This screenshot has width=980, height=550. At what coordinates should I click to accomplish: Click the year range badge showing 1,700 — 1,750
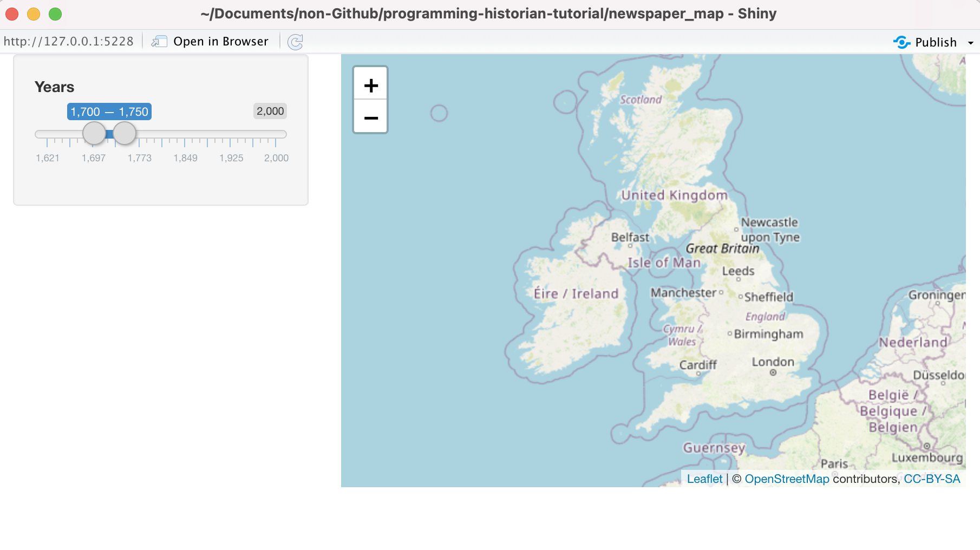pos(109,112)
